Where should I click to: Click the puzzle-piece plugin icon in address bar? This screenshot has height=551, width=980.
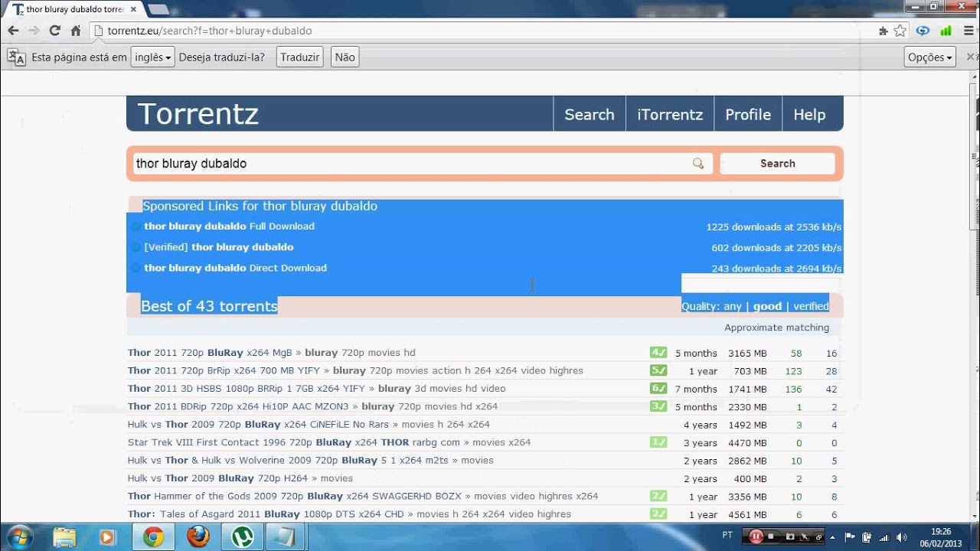coord(883,31)
